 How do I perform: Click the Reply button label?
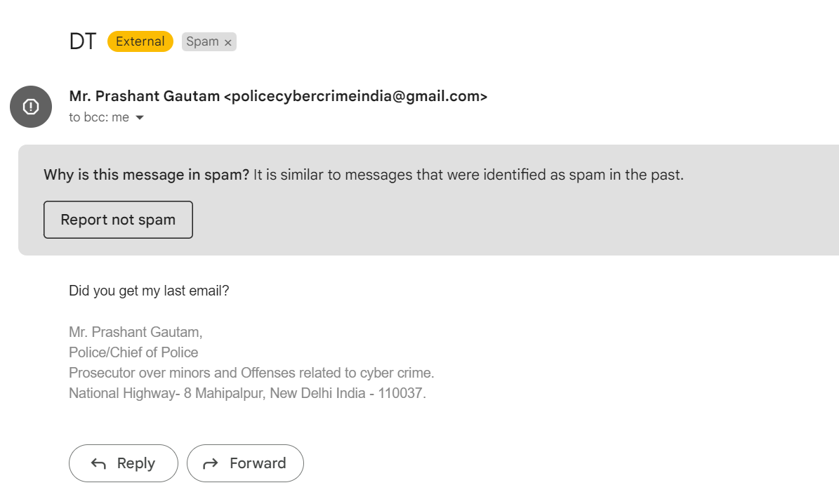136,463
